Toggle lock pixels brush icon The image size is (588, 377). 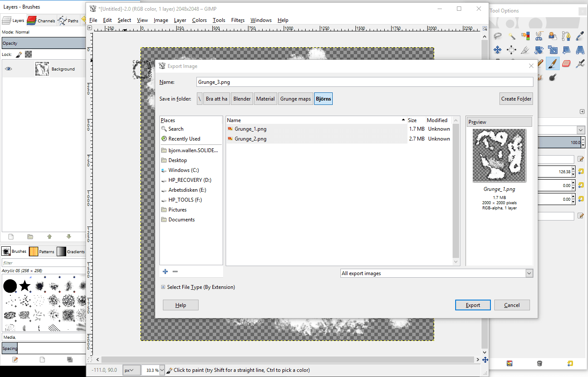19,54
